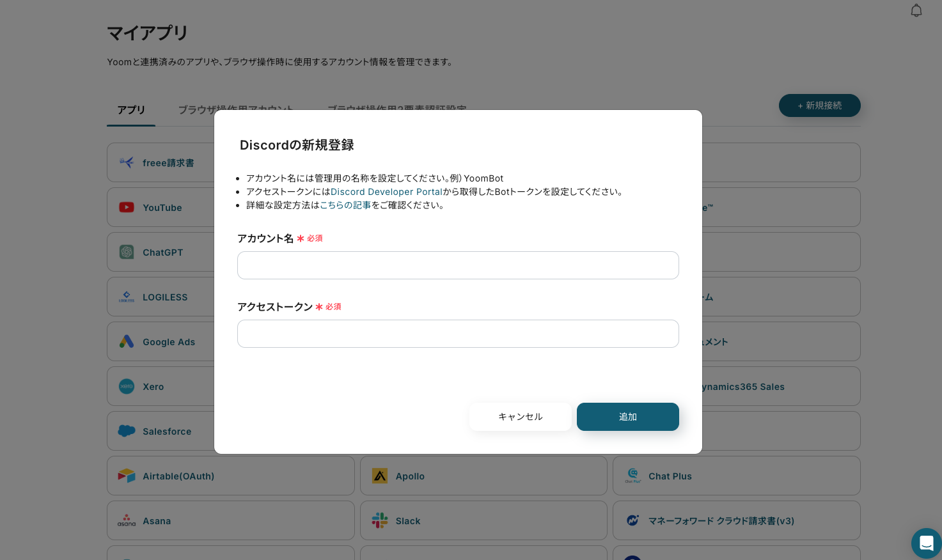This screenshot has height=560, width=942.
Task: Click the キャンセル button
Action: click(521, 417)
